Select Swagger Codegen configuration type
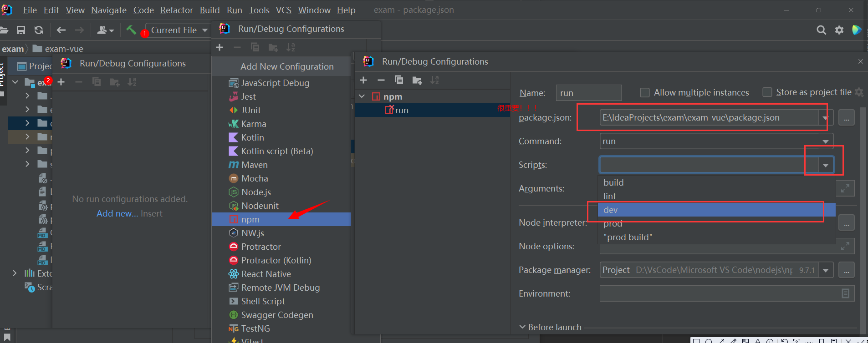 coord(281,315)
